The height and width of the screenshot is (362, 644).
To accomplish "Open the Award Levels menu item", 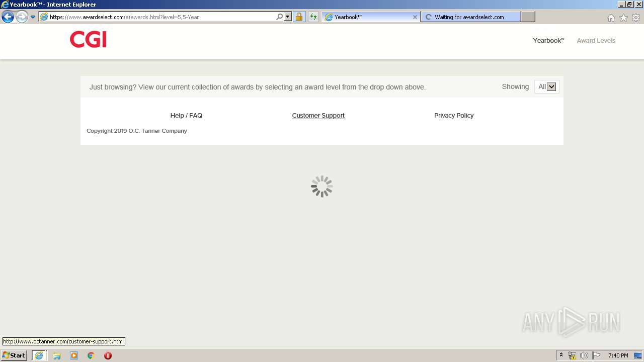I will point(596,41).
